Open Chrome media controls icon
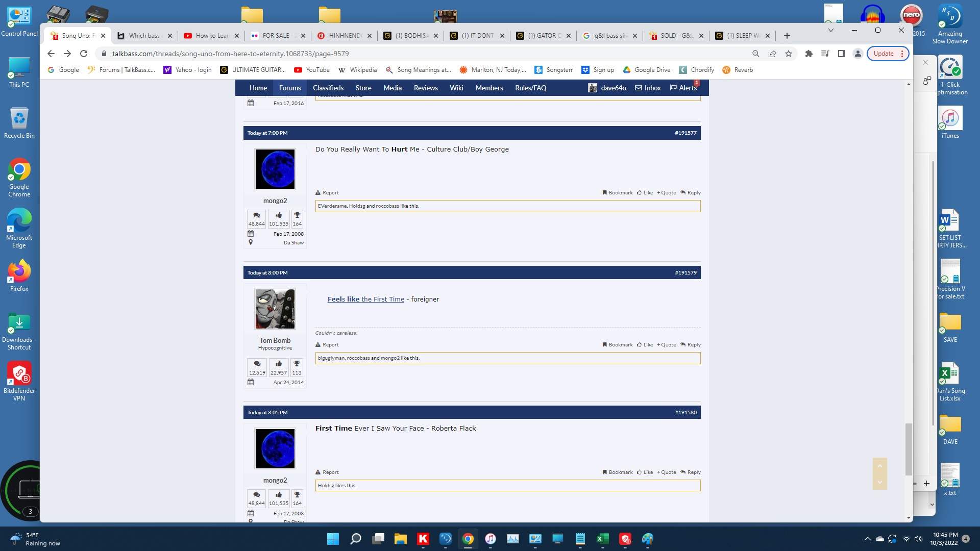 tap(825, 54)
